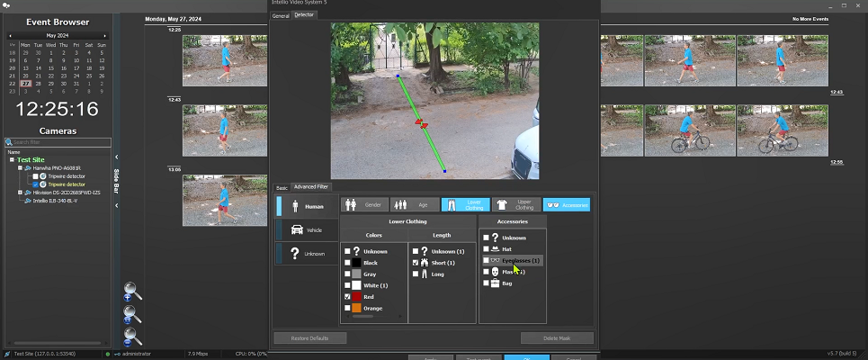Switch to the General tab
This screenshot has height=360, width=868.
point(281,15)
